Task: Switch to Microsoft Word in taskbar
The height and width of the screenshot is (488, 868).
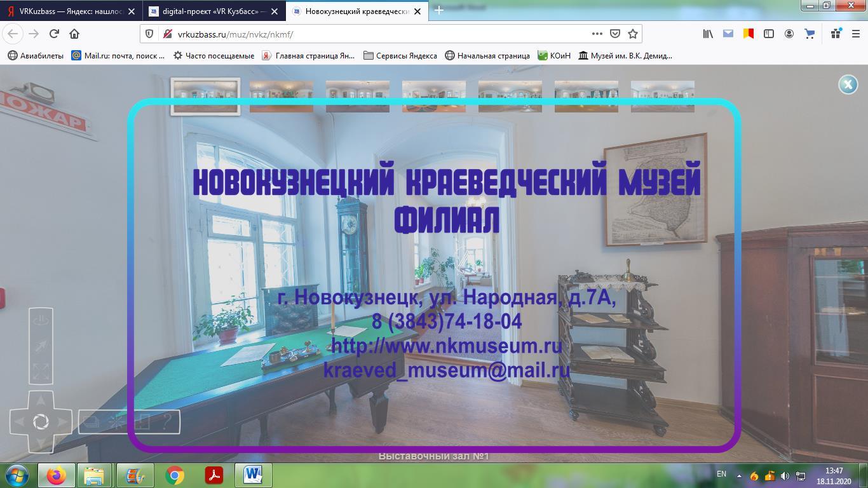Action: pyautogui.click(x=253, y=475)
